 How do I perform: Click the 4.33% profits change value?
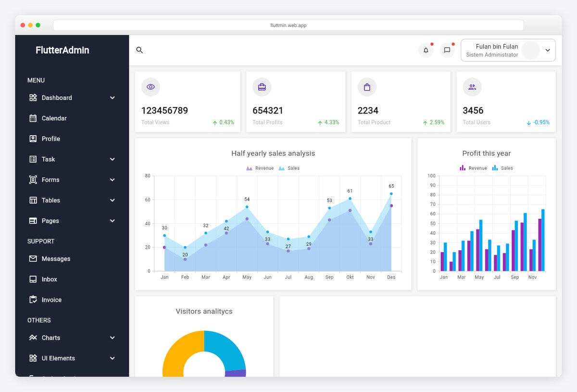click(332, 123)
